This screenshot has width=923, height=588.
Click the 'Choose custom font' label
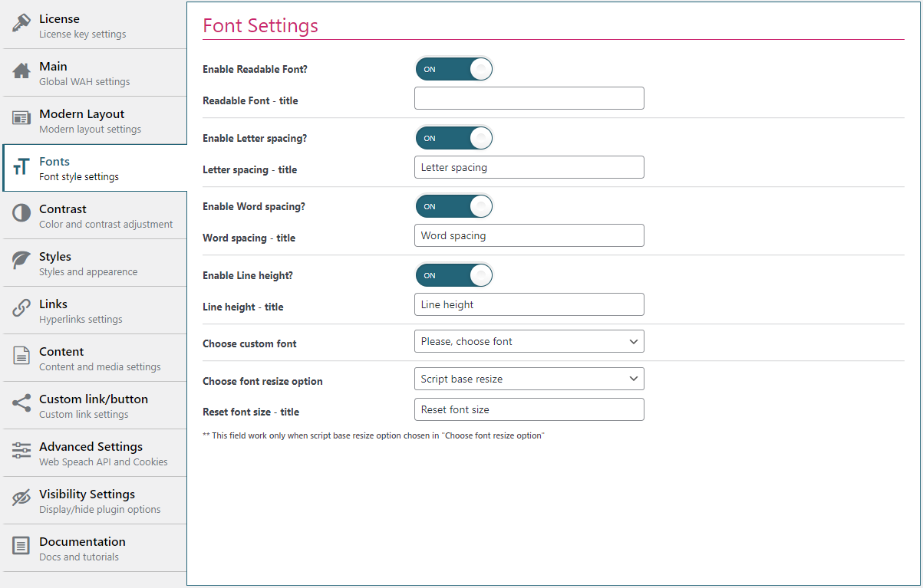pos(249,343)
